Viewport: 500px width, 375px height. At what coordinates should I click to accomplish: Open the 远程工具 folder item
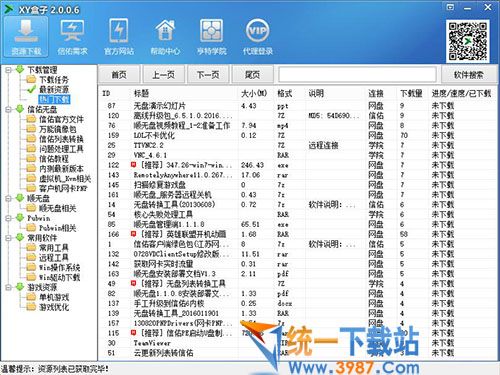(x=54, y=257)
